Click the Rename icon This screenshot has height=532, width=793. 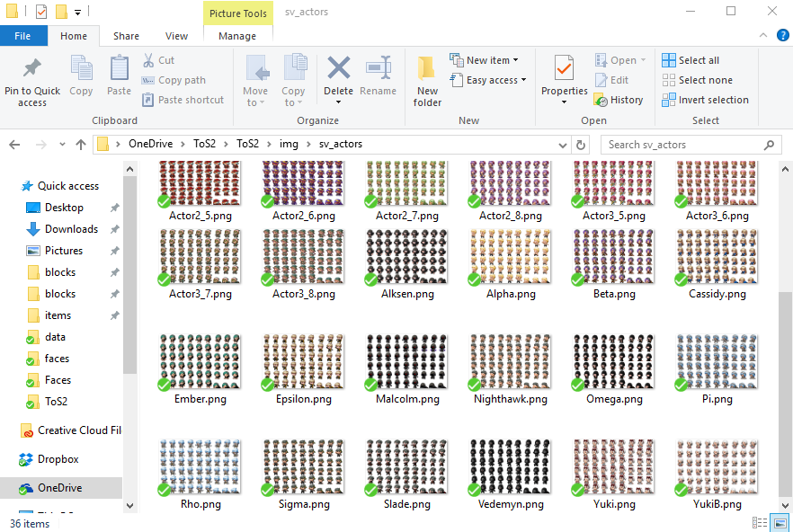pos(379,67)
